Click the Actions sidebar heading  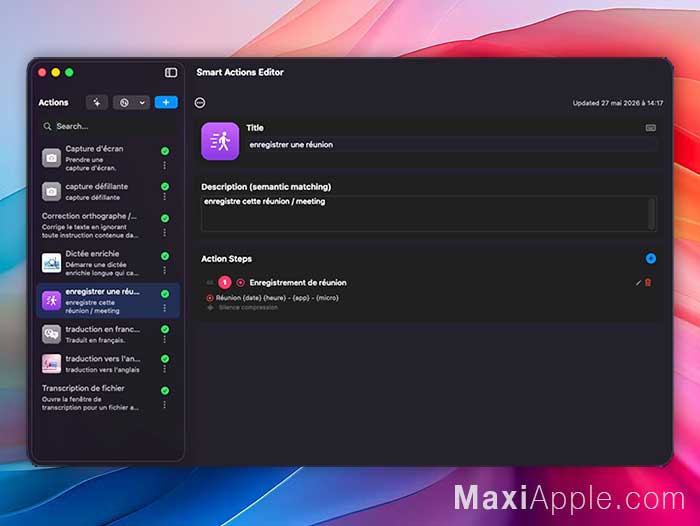click(x=53, y=103)
